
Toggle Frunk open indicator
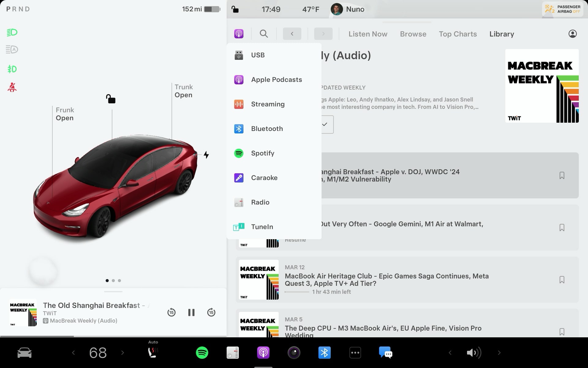click(x=65, y=114)
